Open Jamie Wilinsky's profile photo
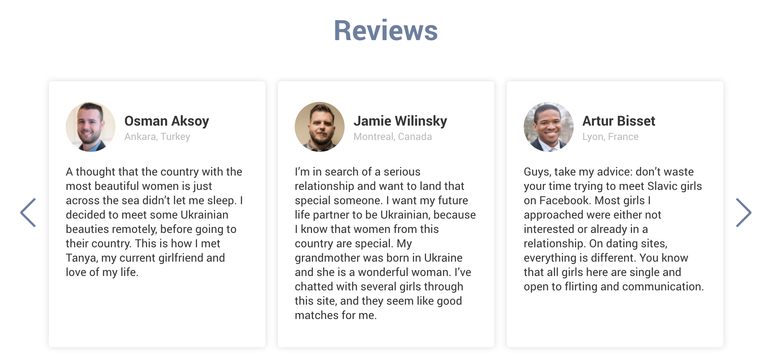Screen dimensions: 770x363 [x=320, y=127]
